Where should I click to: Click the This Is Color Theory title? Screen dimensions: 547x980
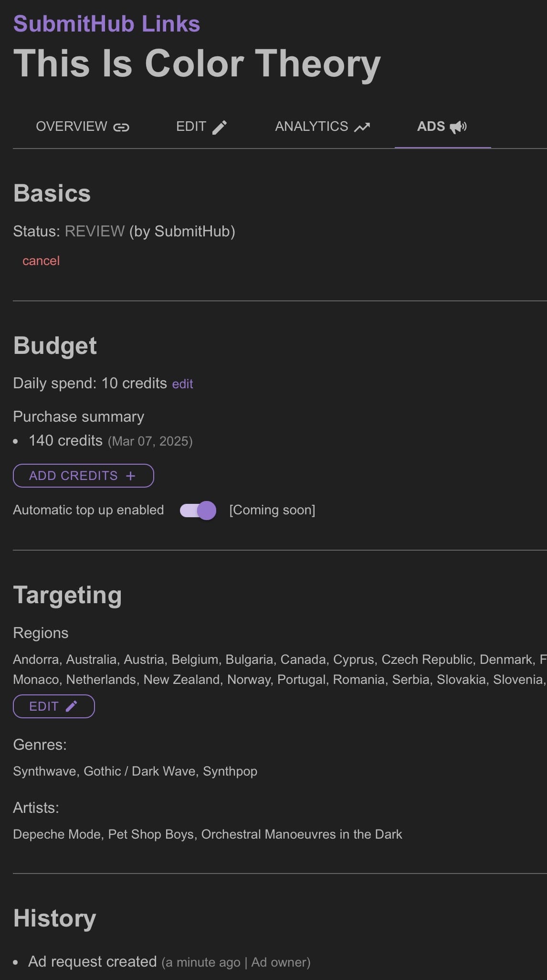coord(197,64)
